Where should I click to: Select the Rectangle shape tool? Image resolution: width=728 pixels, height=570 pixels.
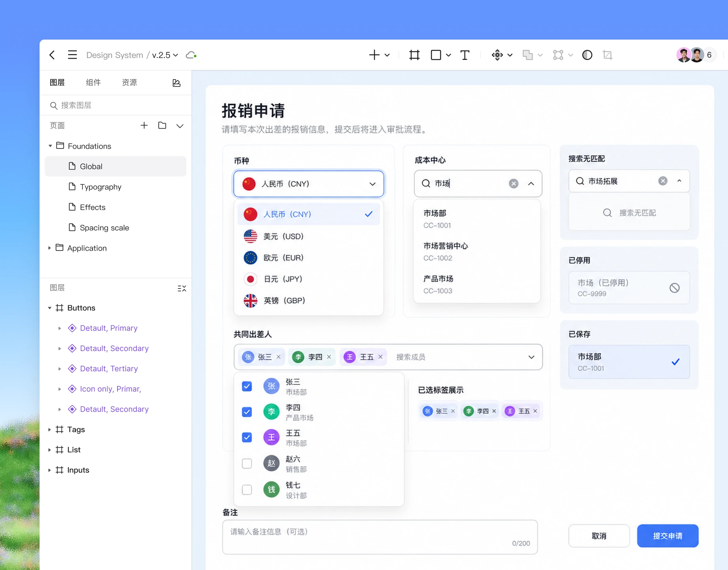pos(436,55)
